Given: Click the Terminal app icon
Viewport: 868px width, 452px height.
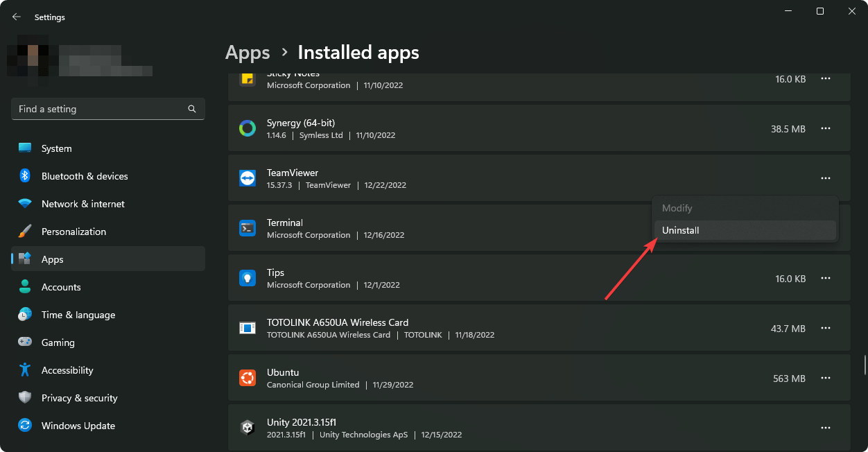Looking at the screenshot, I should (248, 228).
